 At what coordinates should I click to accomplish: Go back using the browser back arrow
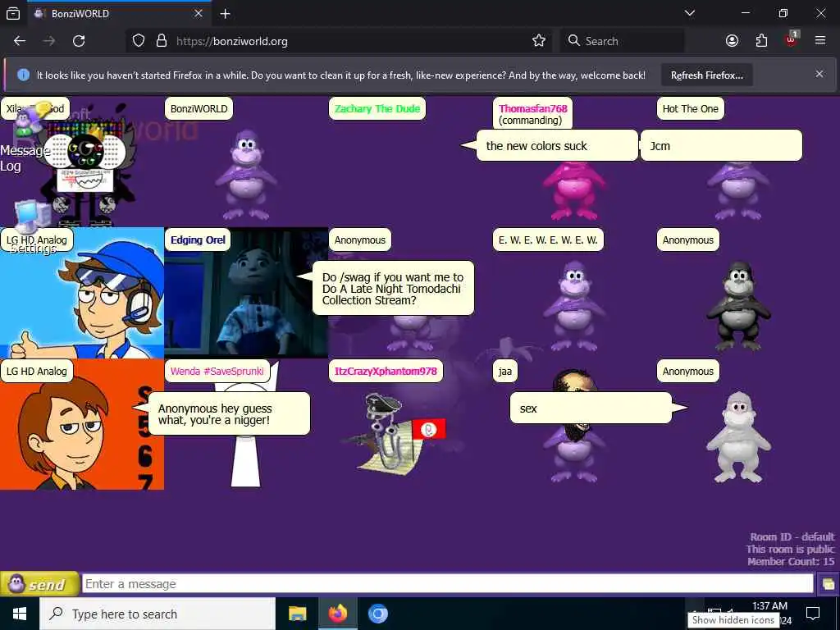coord(20,41)
